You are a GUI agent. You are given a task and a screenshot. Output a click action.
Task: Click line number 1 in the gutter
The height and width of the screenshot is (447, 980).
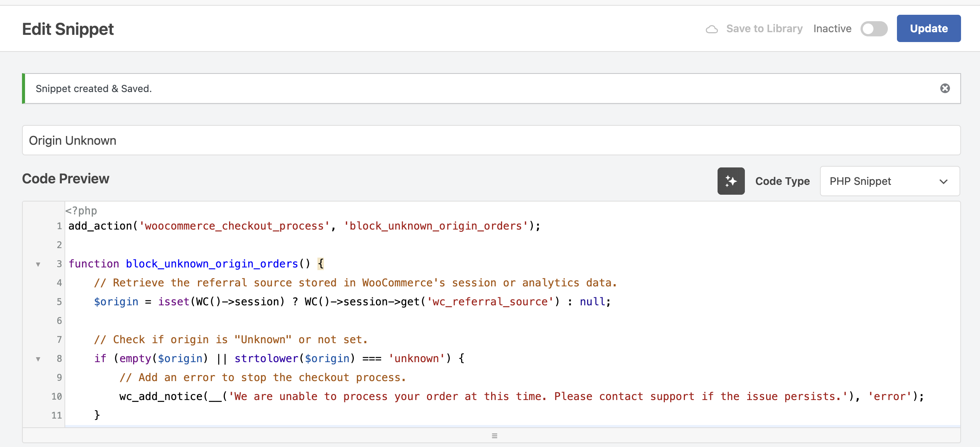[59, 226]
